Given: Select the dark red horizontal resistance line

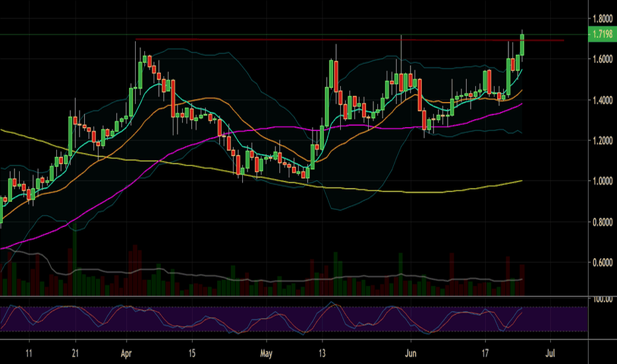Looking at the screenshot, I should click(x=350, y=40).
